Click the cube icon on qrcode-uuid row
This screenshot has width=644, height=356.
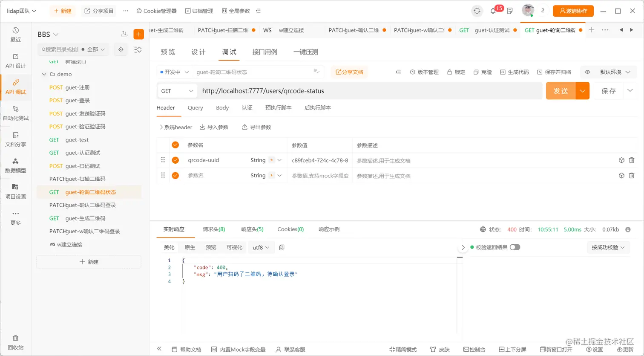point(621,160)
